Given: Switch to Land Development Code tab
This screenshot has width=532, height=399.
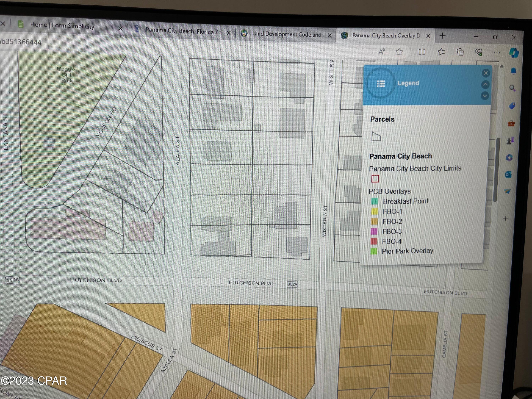Looking at the screenshot, I should pyautogui.click(x=286, y=34).
